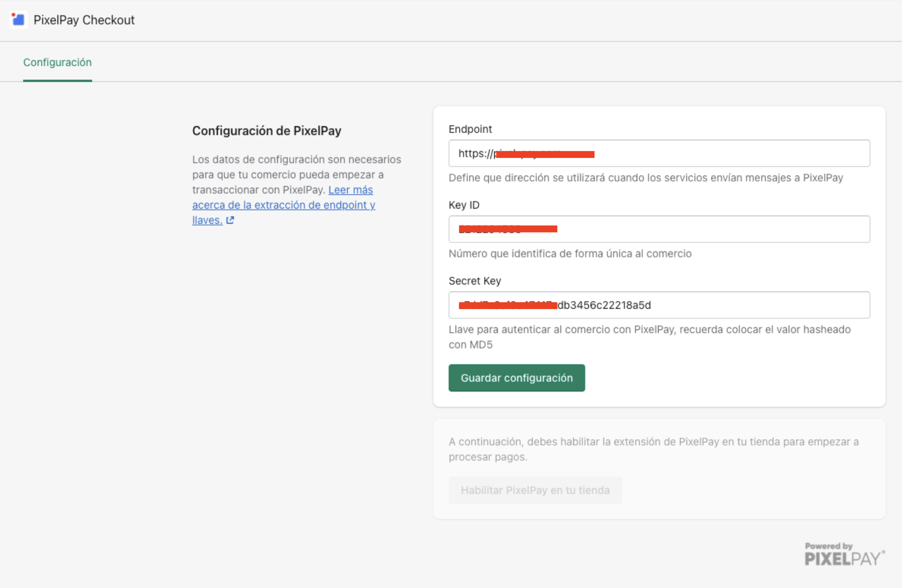This screenshot has width=902, height=588.
Task: Click 'A continuación, debes habilitar' instruction text
Action: click(x=654, y=449)
